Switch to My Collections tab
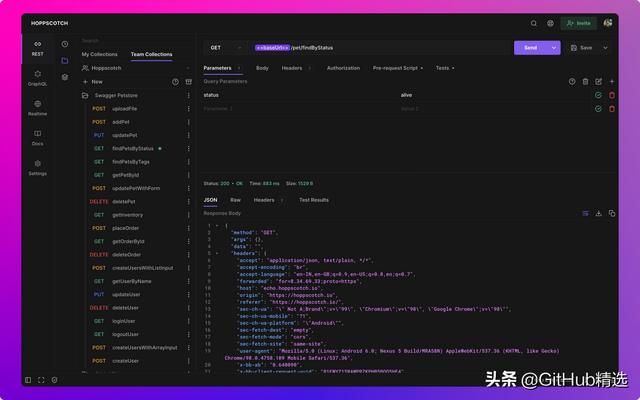Screen dimensions: 640x400 coord(99,54)
